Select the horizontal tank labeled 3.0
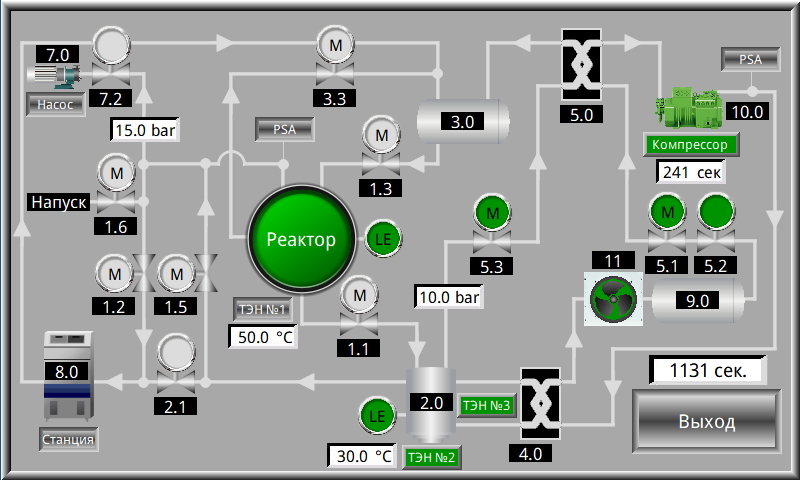 [461, 121]
